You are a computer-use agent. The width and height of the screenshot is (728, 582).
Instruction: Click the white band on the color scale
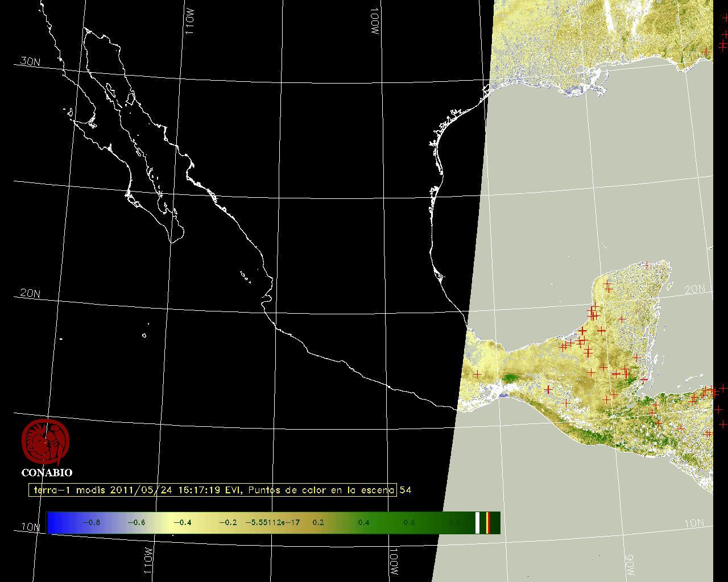pyautogui.click(x=478, y=522)
